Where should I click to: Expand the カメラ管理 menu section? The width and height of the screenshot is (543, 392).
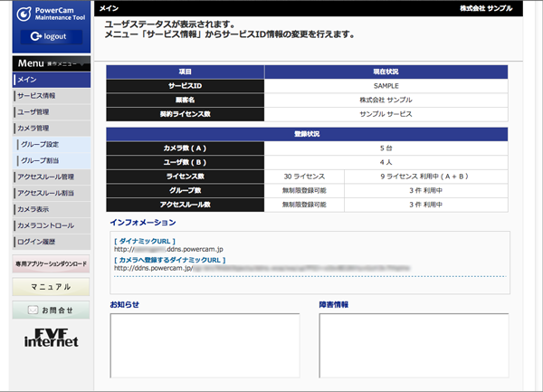pyautogui.click(x=51, y=129)
